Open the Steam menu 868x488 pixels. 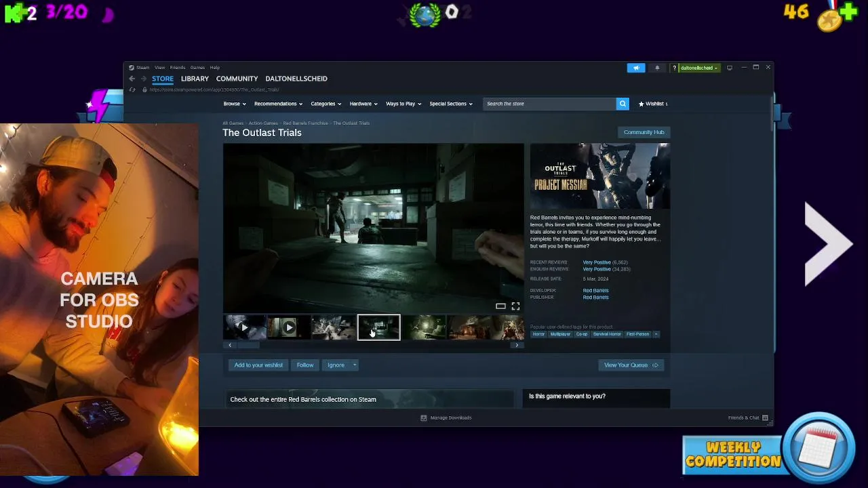(x=142, y=68)
